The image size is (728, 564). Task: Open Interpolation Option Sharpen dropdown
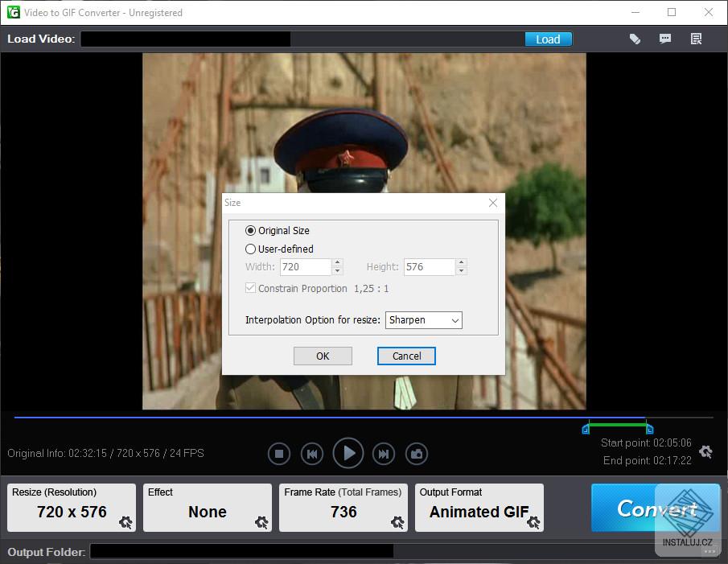tap(423, 320)
